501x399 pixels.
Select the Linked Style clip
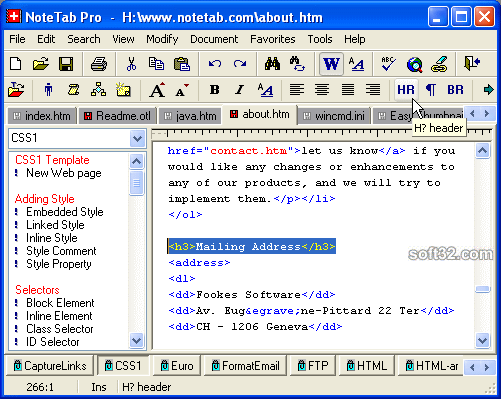click(x=55, y=225)
